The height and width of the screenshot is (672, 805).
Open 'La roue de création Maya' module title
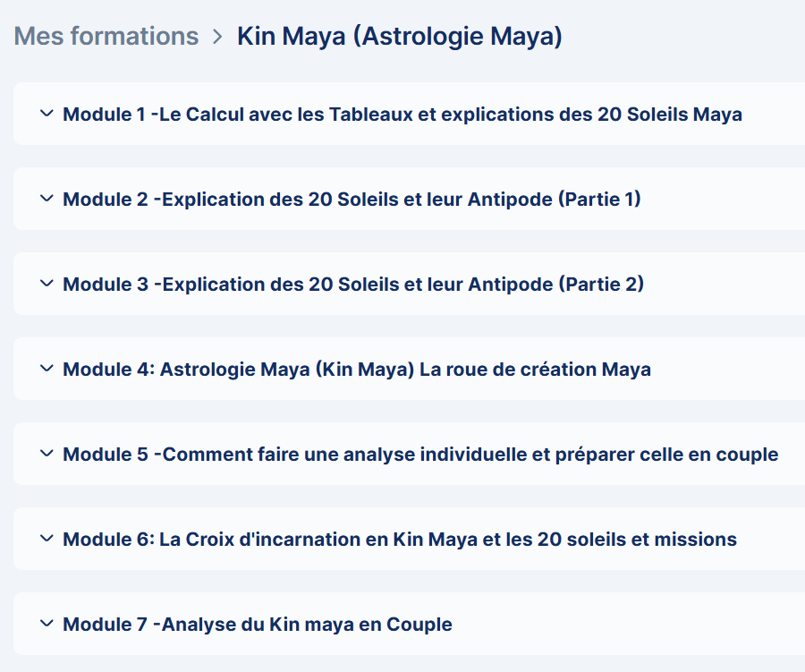(356, 370)
